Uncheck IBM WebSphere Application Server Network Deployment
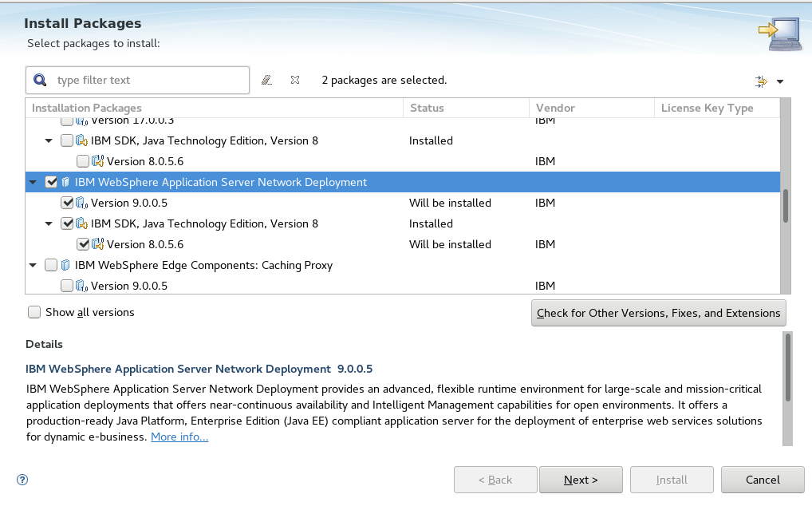Image resolution: width=812 pixels, height=506 pixels. click(51, 182)
